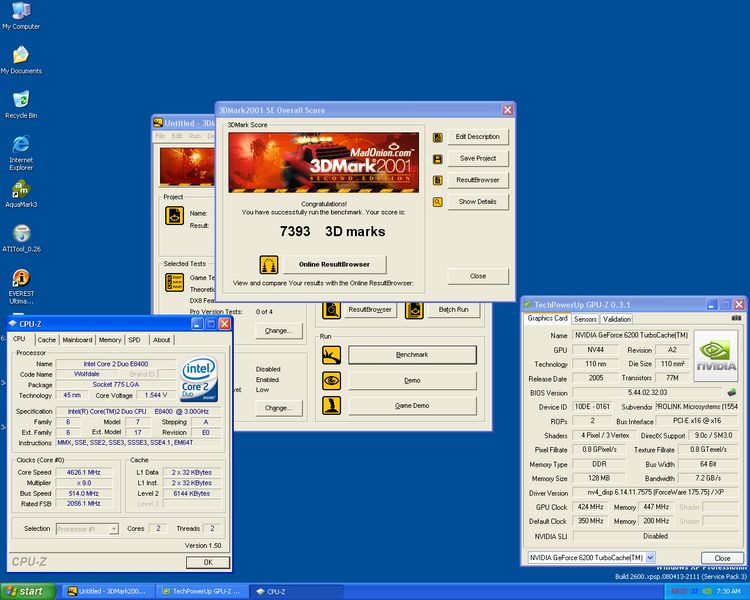Click the 7393 3D marks score text
750x600 pixels.
pos(332,232)
